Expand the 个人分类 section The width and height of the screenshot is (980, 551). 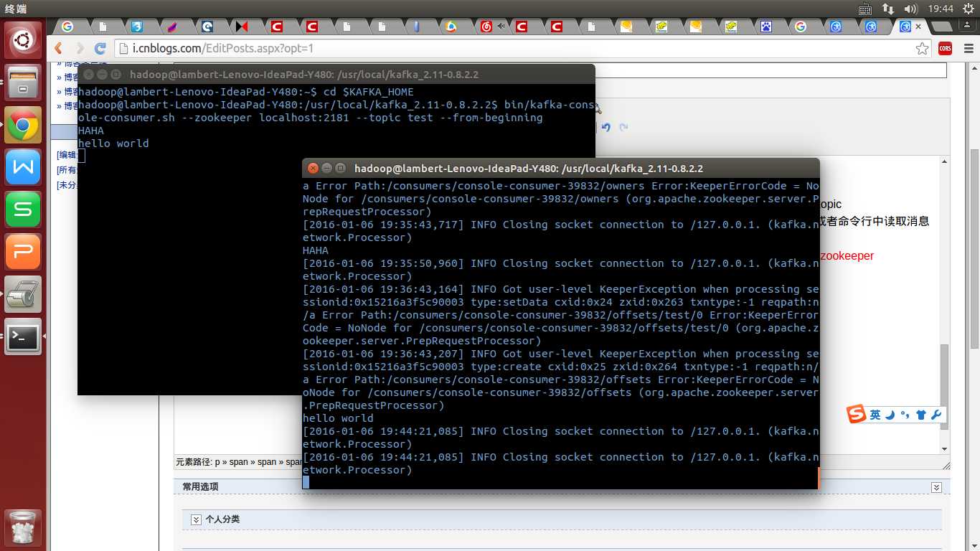click(196, 519)
